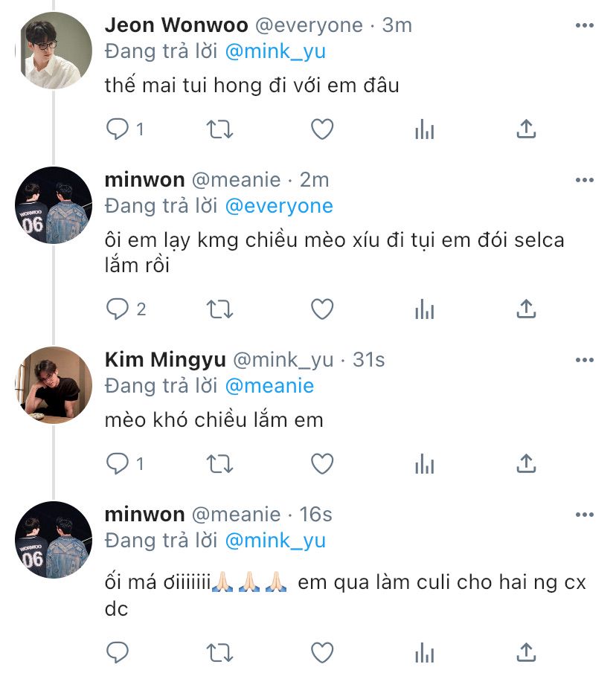View analytics on Jeon Wonwoo's tweet
The height and width of the screenshot is (673, 616).
[424, 129]
